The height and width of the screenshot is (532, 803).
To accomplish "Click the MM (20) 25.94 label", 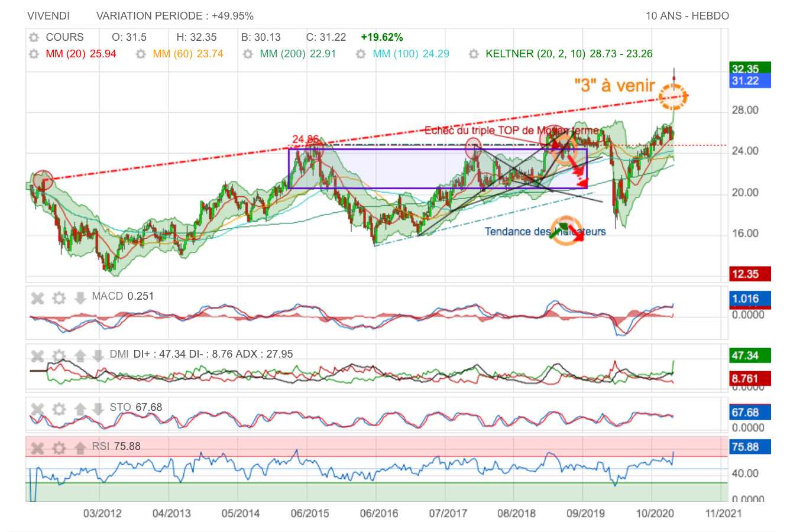I will click(x=81, y=54).
